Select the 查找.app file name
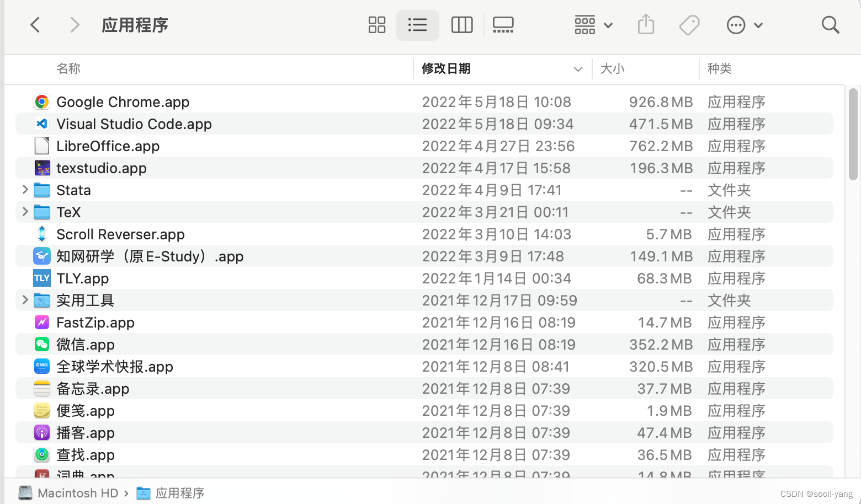The width and height of the screenshot is (861, 504). pyautogui.click(x=86, y=455)
